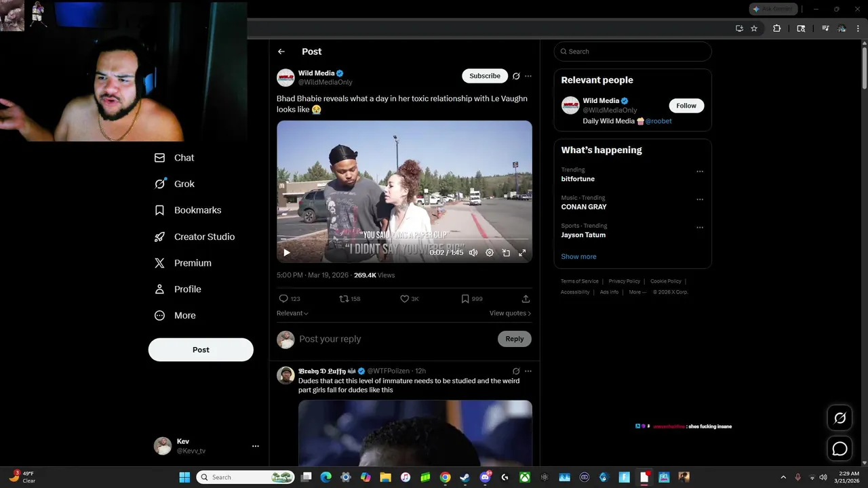
Task: Open account menu dots beside Kev
Action: (x=256, y=446)
